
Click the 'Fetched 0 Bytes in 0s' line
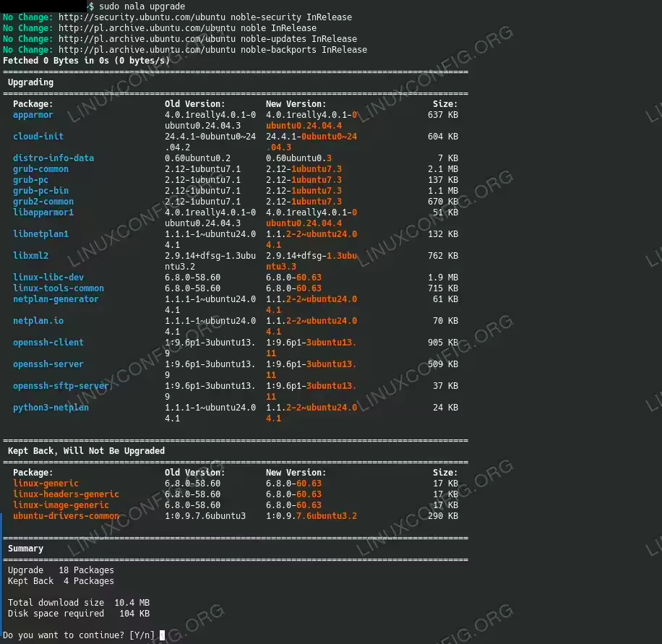86,61
